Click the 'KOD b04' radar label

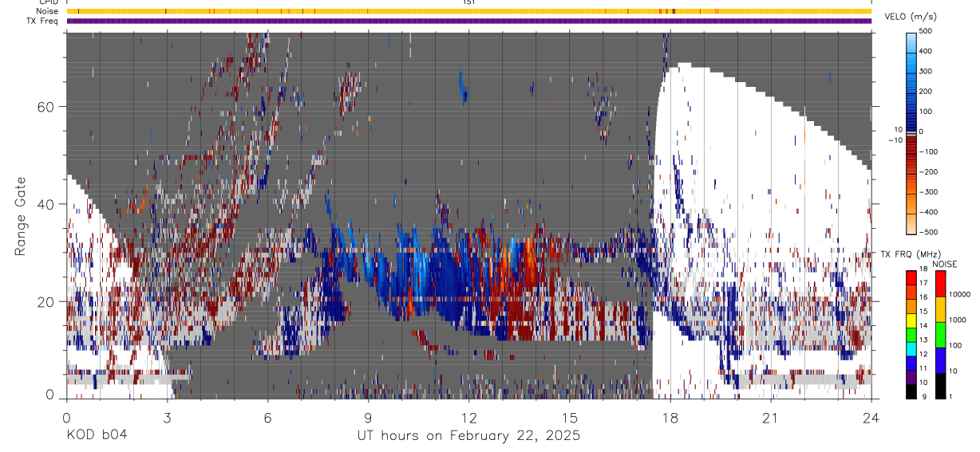pos(96,436)
